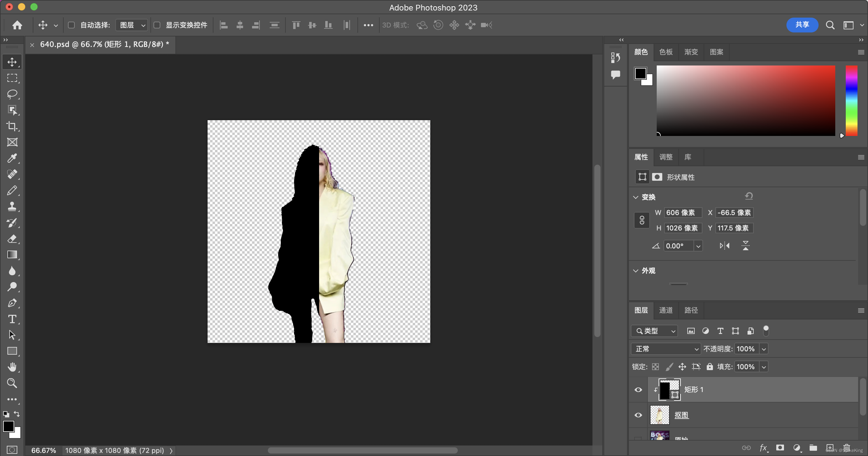
Task: Open the blend mode 正常 dropdown
Action: [666, 349]
